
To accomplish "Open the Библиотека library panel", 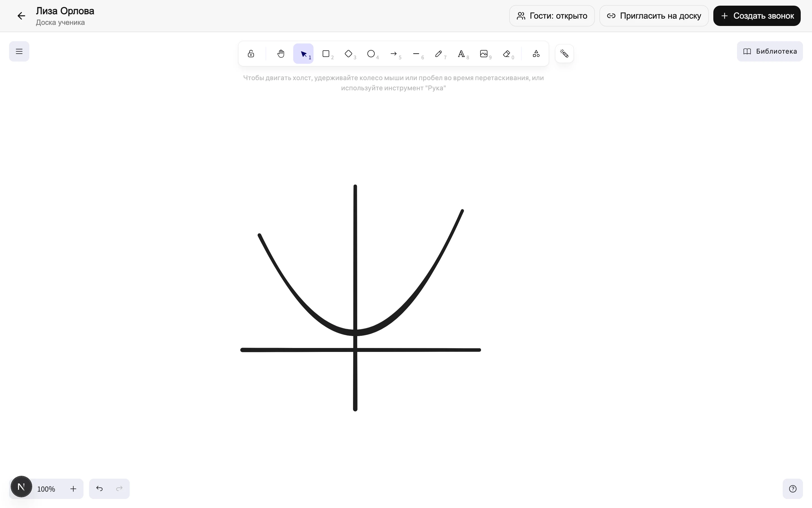I will [770, 51].
